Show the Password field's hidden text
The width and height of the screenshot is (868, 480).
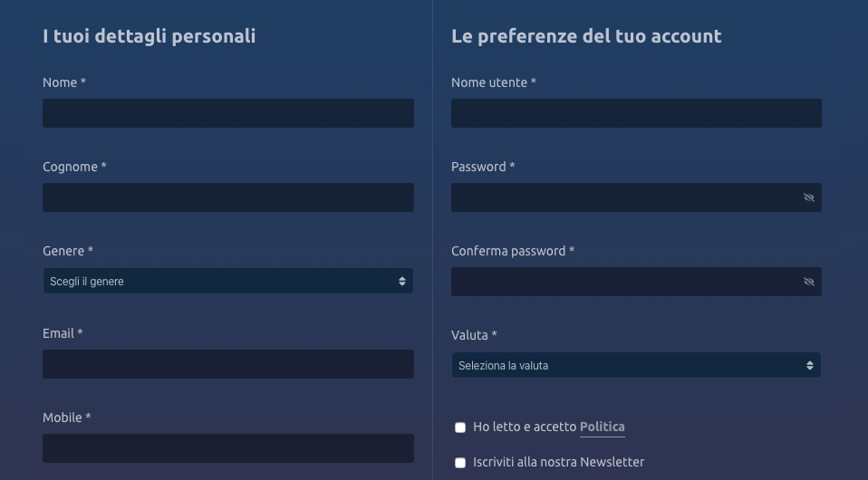pyautogui.click(x=809, y=197)
